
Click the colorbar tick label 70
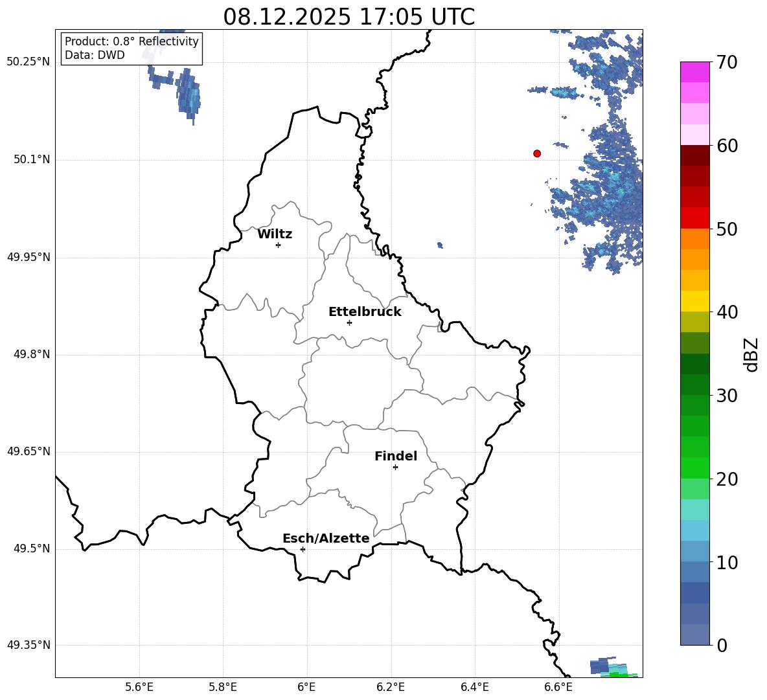[727, 62]
